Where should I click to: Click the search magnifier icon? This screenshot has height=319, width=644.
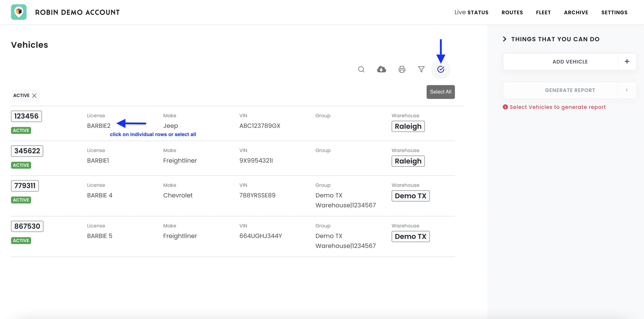click(x=361, y=69)
